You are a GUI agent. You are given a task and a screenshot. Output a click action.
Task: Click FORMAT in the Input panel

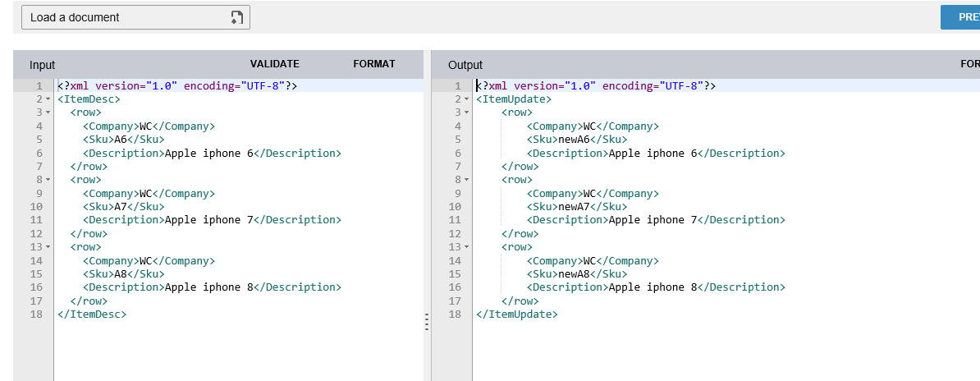click(374, 64)
